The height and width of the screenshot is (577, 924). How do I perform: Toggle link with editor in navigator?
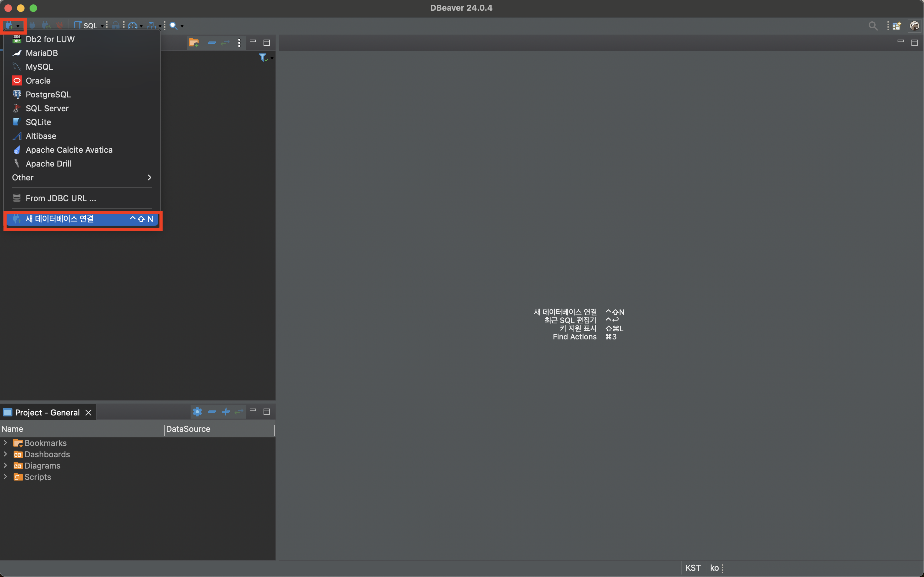click(x=225, y=42)
